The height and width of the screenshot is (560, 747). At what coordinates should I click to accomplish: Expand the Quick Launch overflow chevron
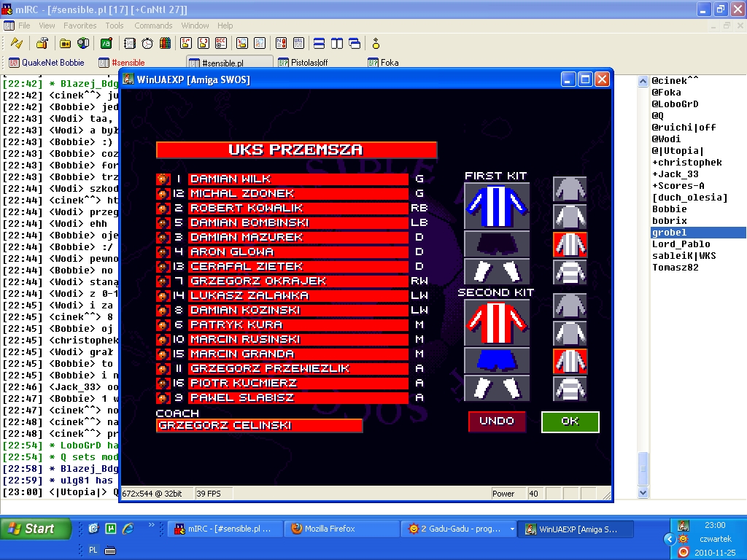tap(152, 525)
